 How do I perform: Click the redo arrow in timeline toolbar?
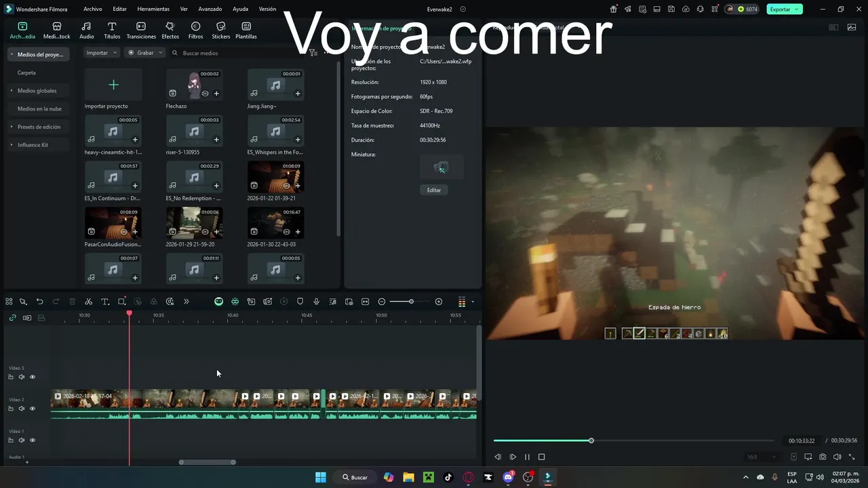click(x=56, y=302)
